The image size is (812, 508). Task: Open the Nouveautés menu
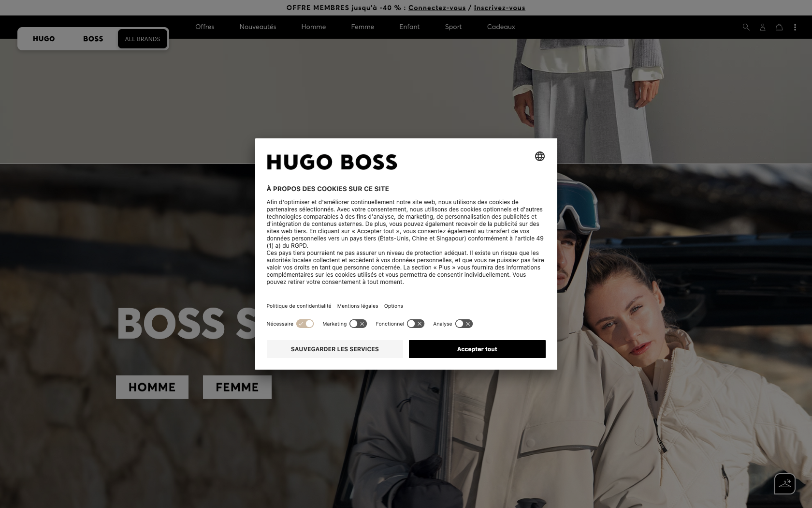coord(258,27)
